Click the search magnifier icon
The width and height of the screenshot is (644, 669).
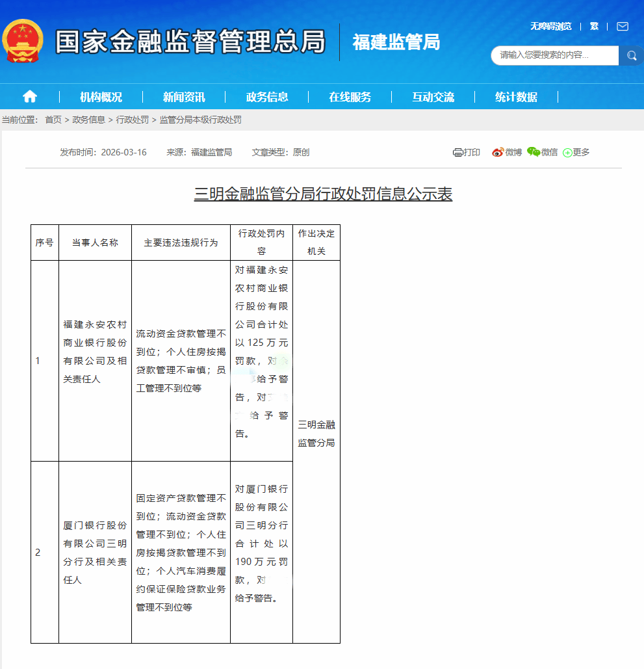631,56
